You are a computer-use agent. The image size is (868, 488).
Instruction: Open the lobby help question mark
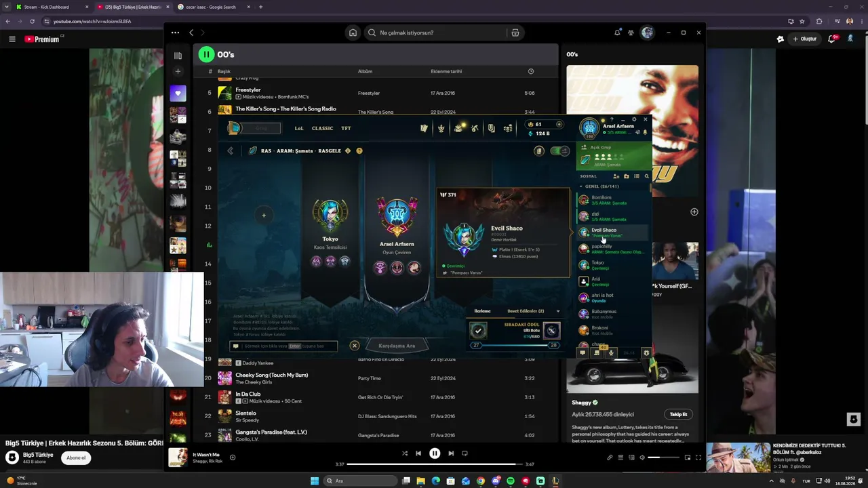(359, 150)
